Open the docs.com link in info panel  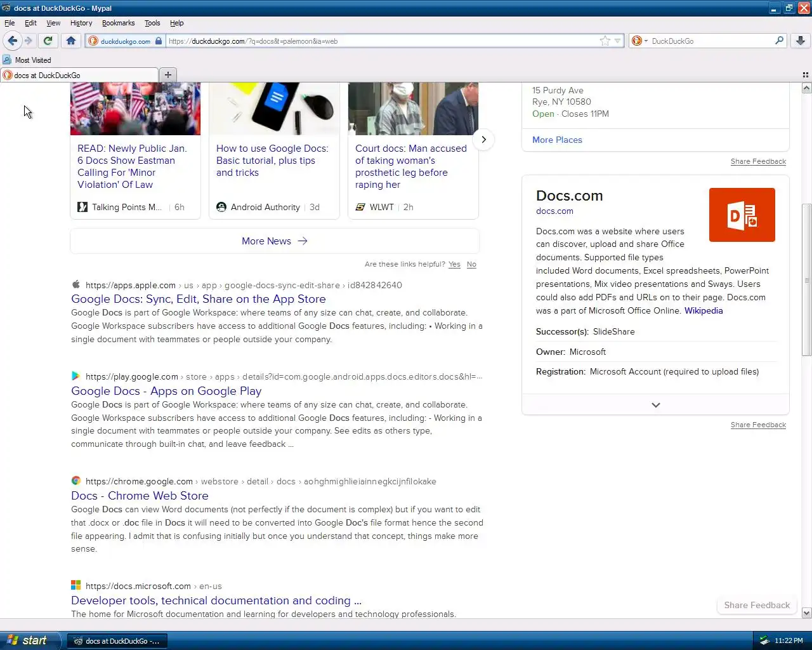554,211
